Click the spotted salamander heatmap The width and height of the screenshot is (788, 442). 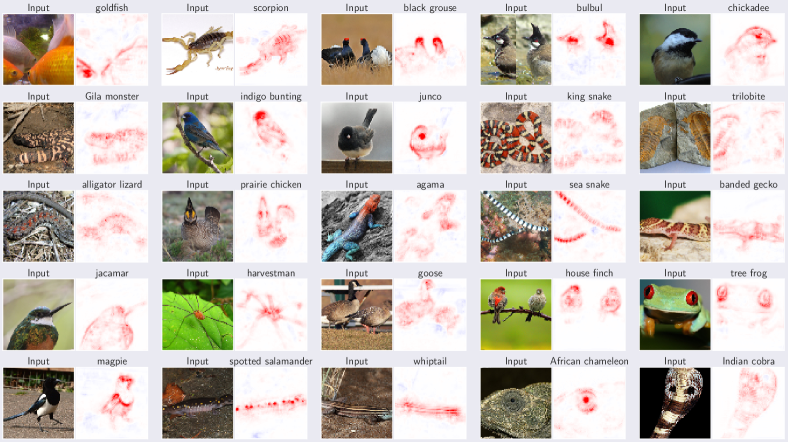tap(271, 403)
